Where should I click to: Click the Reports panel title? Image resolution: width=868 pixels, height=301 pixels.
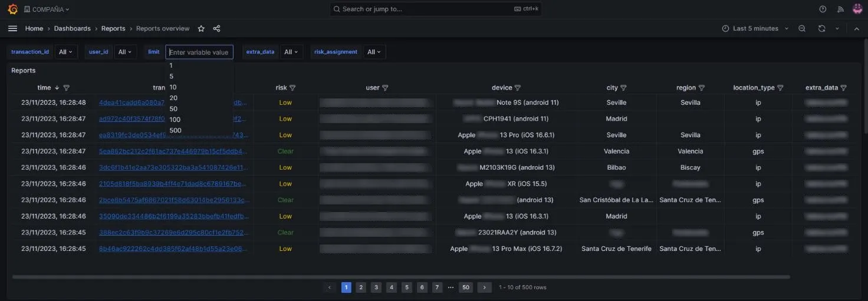(x=24, y=71)
